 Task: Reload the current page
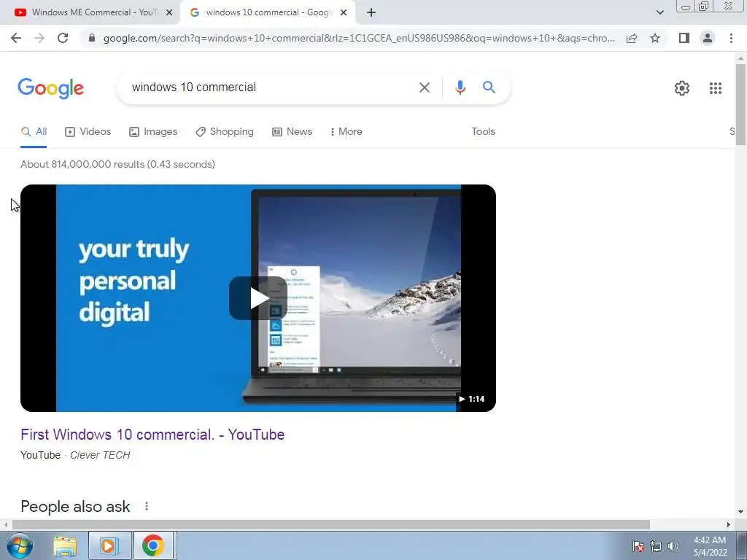tap(63, 38)
